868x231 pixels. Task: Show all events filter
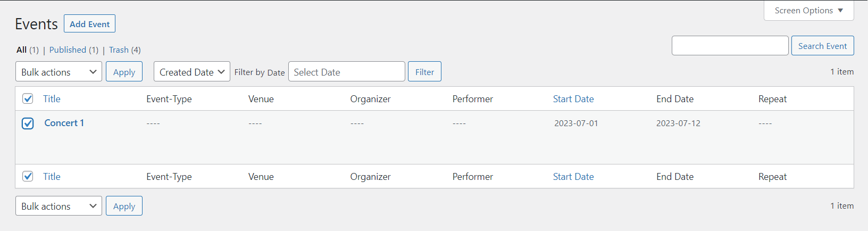[x=21, y=50]
